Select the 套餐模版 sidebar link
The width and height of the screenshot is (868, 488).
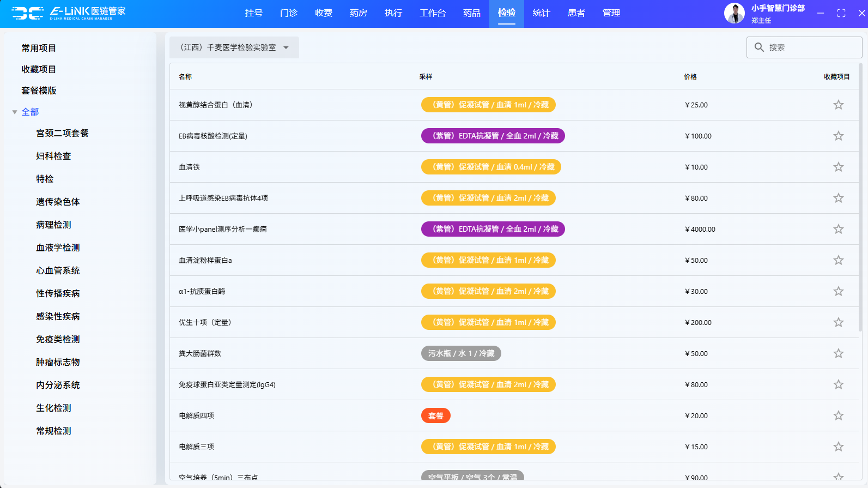click(39, 91)
